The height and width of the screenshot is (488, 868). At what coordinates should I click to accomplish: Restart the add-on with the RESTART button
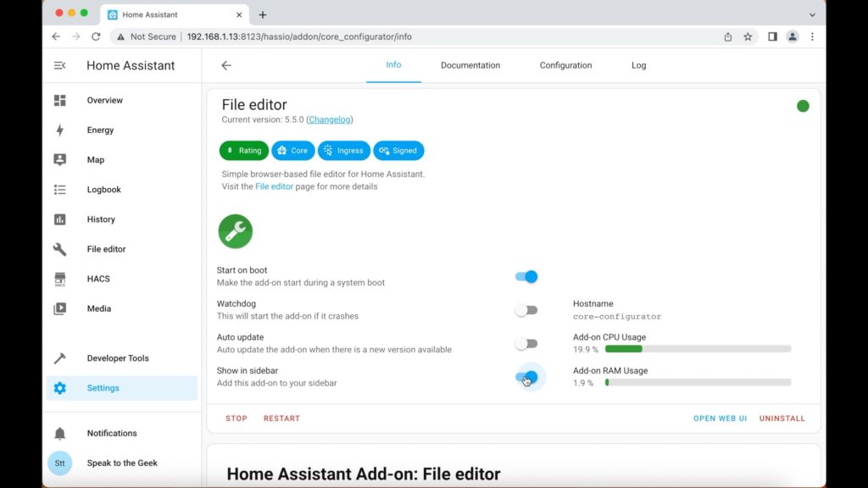(281, 419)
